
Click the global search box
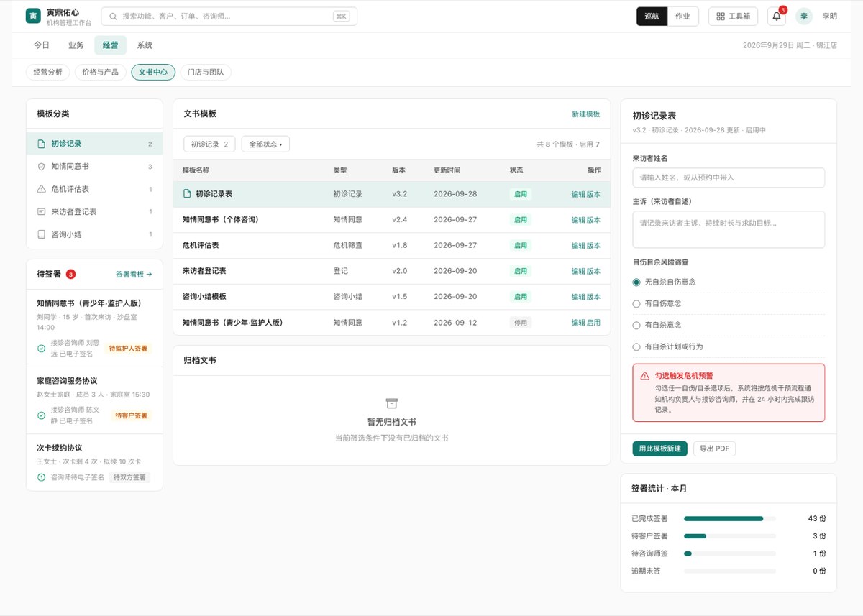coord(229,16)
